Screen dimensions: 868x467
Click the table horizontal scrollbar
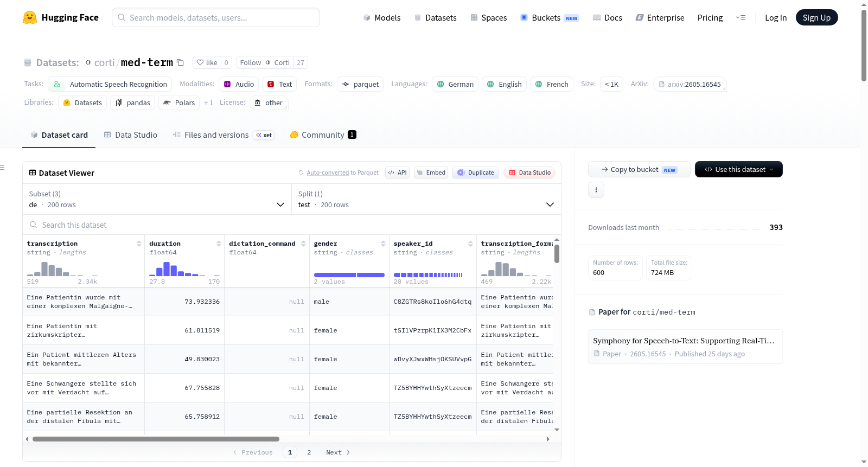156,439
